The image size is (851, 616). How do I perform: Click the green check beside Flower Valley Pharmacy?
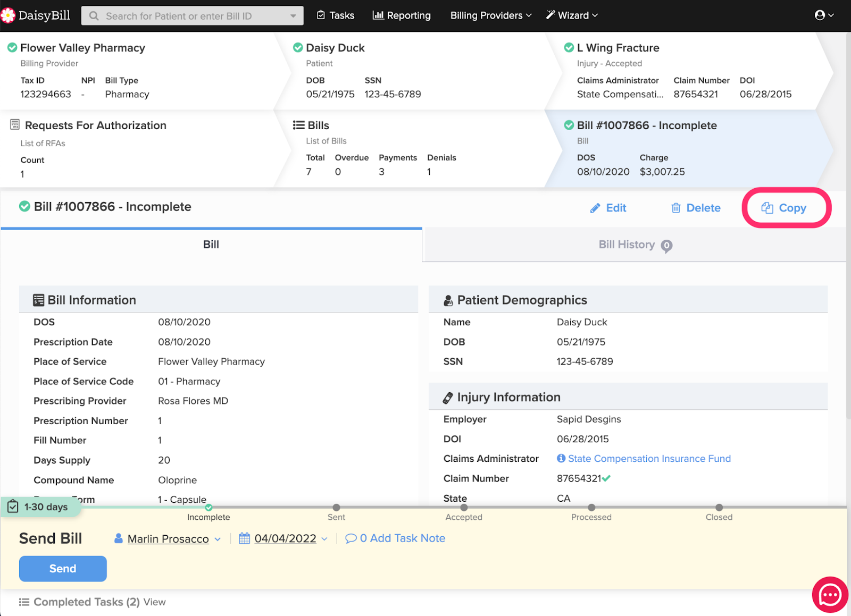click(12, 48)
